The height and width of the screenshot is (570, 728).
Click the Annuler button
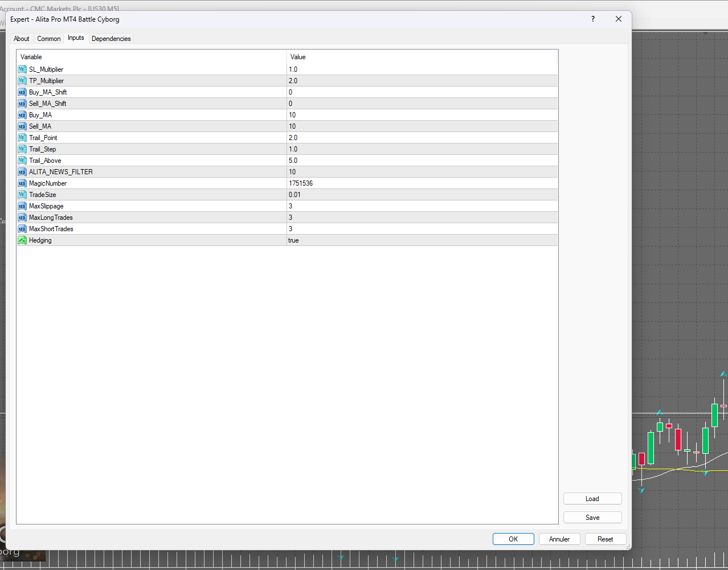point(559,539)
